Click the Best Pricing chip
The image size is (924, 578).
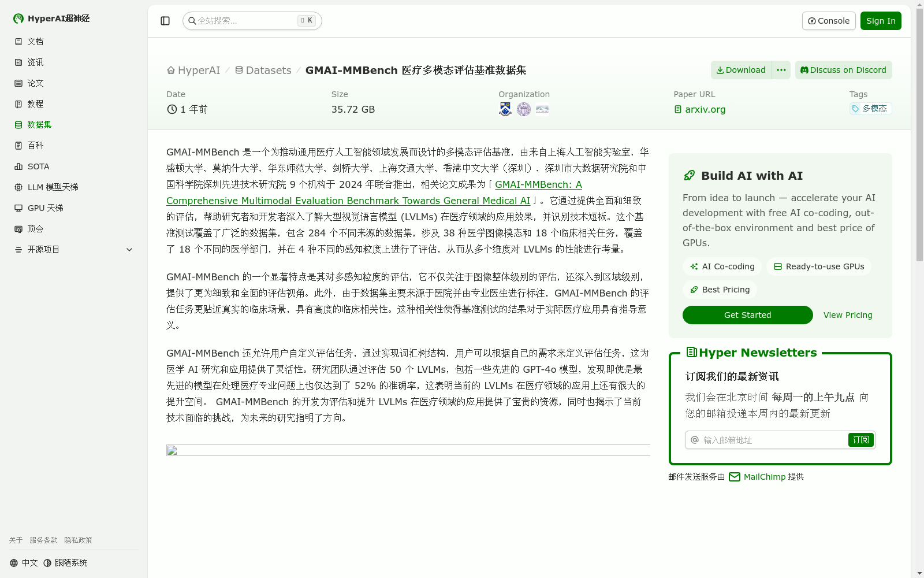click(x=720, y=290)
